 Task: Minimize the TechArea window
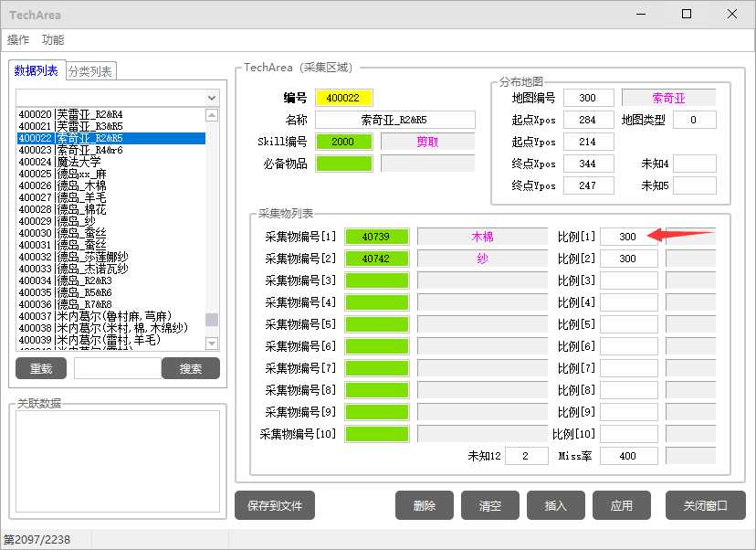[641, 14]
